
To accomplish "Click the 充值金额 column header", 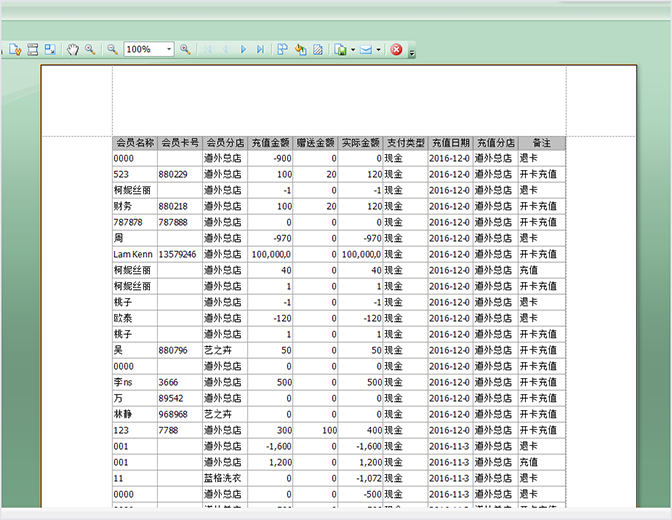I will [x=271, y=143].
